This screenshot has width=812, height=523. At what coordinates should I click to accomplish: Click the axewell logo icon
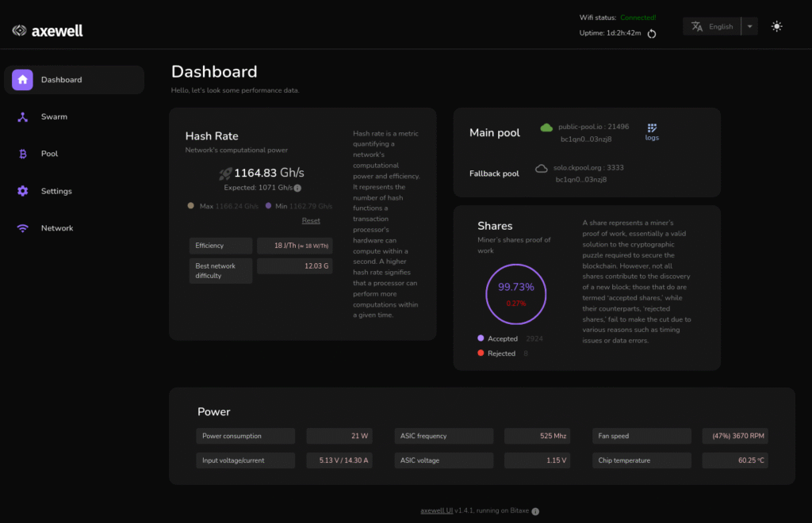tap(20, 31)
